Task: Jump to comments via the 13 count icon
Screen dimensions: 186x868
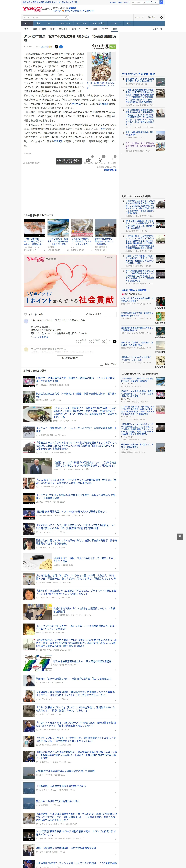Action: 43,47
